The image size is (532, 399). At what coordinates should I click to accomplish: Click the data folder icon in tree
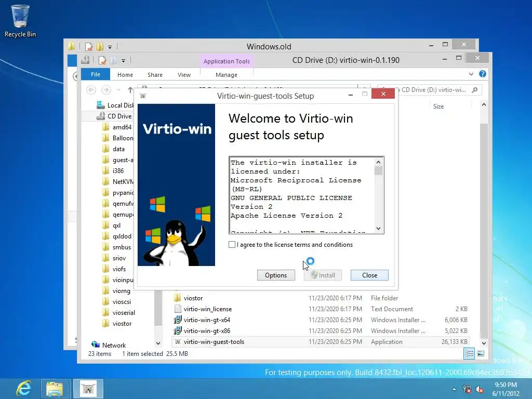pos(106,149)
